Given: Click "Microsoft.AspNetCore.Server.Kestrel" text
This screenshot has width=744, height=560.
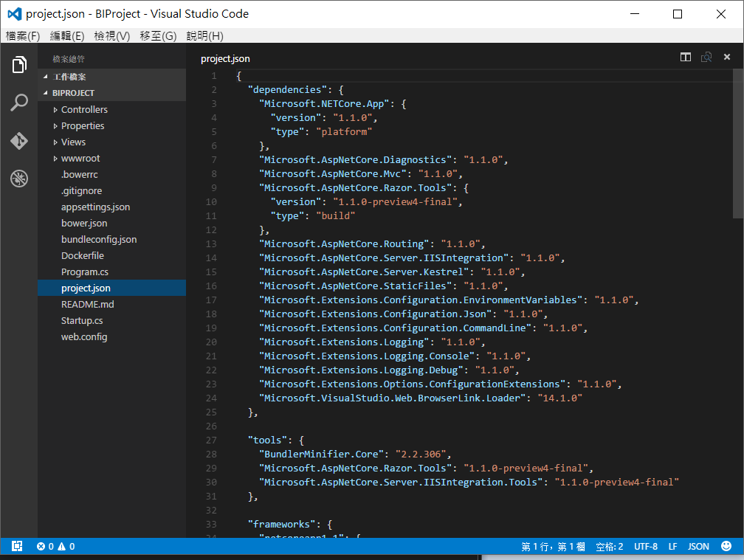Looking at the screenshot, I should click(x=364, y=272).
